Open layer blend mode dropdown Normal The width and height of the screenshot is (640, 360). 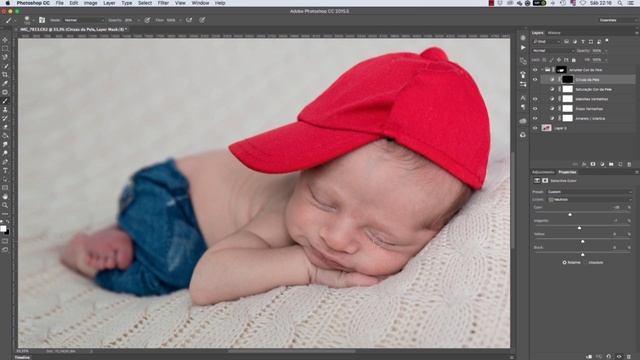[552, 51]
